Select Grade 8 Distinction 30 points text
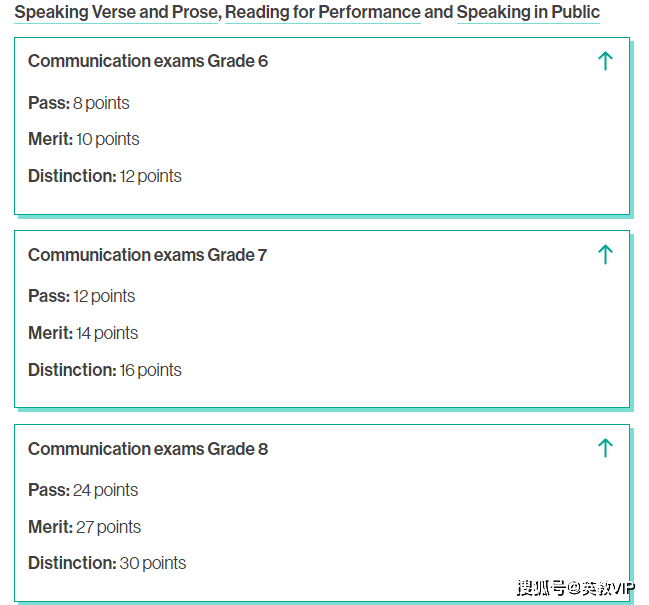The height and width of the screenshot is (605, 649). (x=107, y=563)
